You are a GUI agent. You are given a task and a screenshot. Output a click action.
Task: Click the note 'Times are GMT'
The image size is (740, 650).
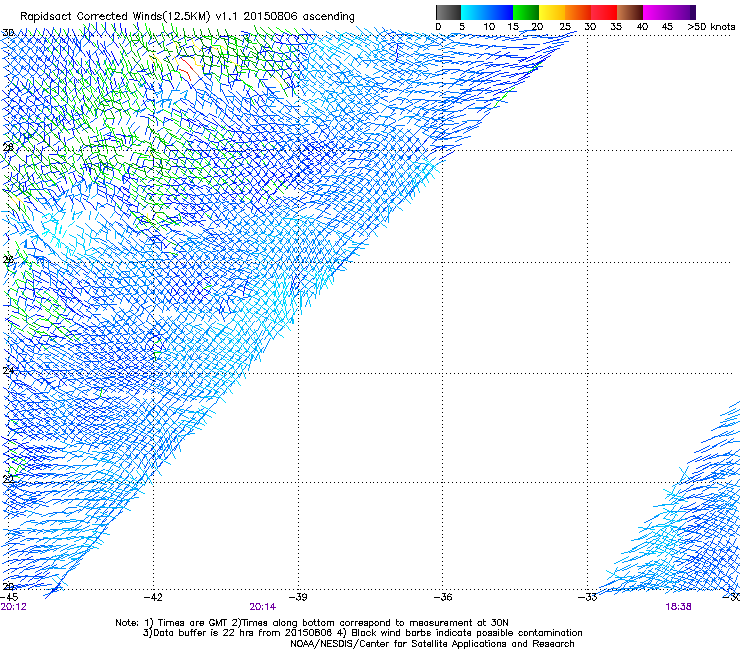[192, 623]
